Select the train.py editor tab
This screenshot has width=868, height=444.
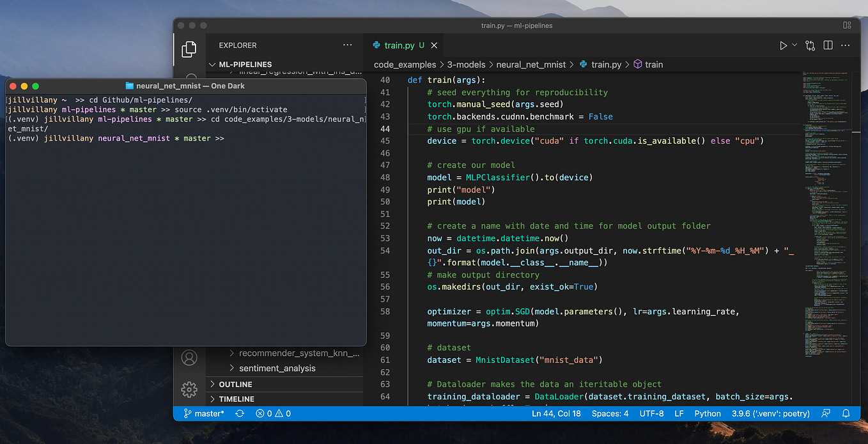[x=403, y=45]
